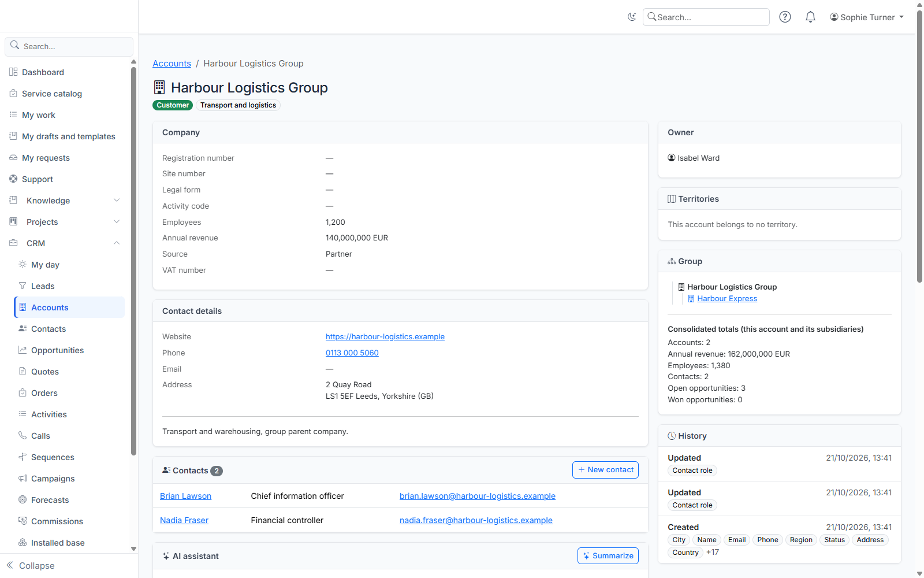
Task: Click the AI assistant Summarize button
Action: 608,556
